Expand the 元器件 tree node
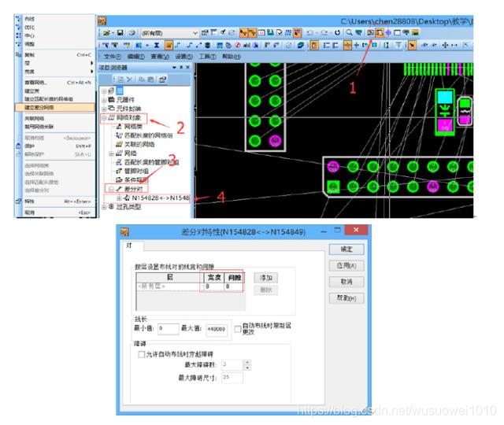The width and height of the screenshot is (504, 425). (104, 100)
